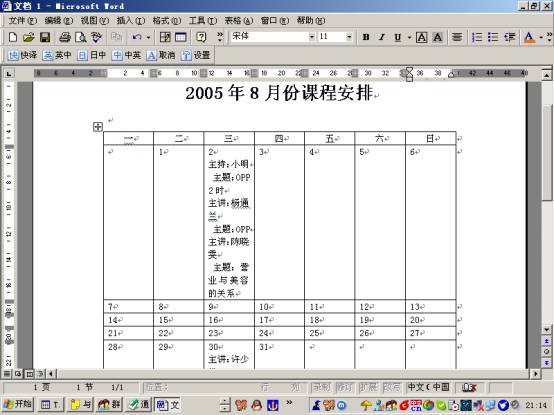Open the 格式 menu
The image size is (554, 415).
tap(166, 21)
